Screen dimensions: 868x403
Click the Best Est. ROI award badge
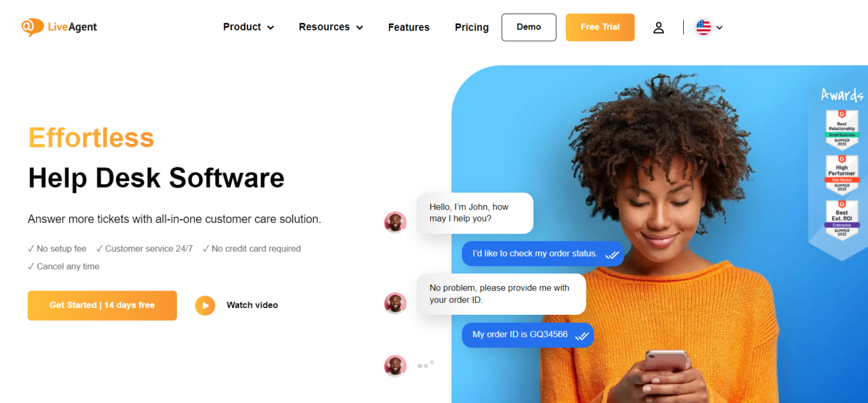point(842,220)
